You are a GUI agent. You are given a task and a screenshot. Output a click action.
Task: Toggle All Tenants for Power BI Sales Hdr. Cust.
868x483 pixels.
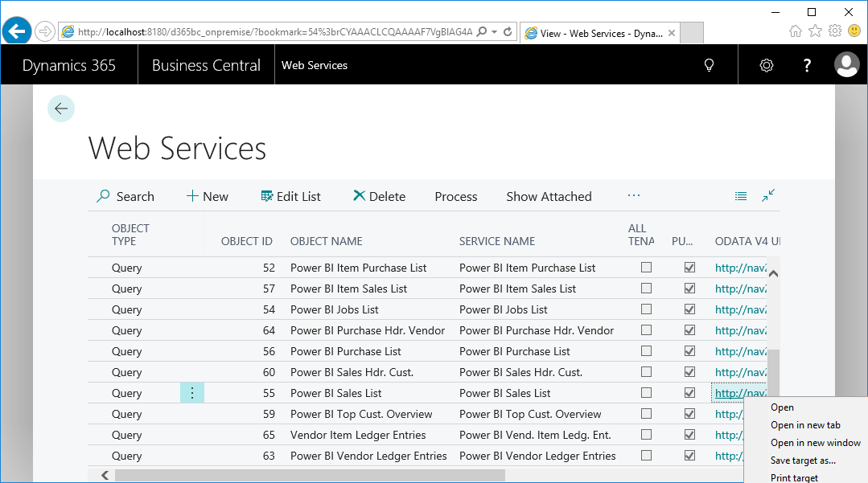646,372
